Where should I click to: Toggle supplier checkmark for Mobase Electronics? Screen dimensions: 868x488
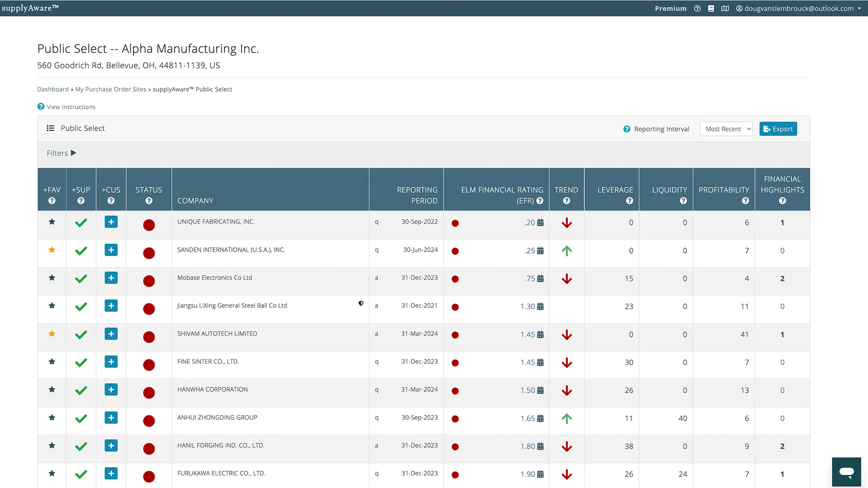81,279
